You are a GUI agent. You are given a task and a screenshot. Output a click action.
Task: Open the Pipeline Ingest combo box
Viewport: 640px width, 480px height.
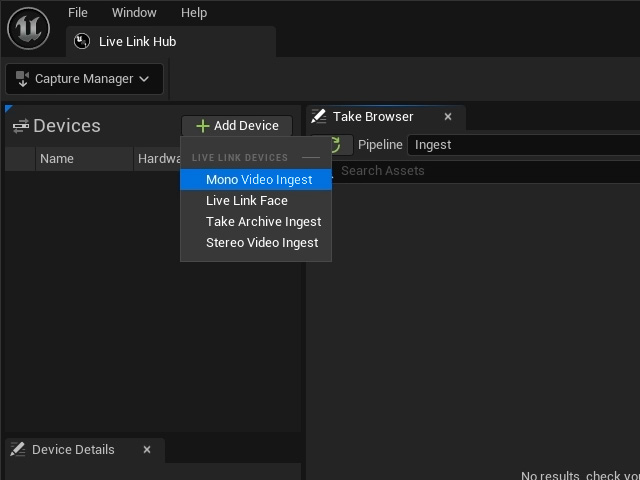(x=524, y=145)
